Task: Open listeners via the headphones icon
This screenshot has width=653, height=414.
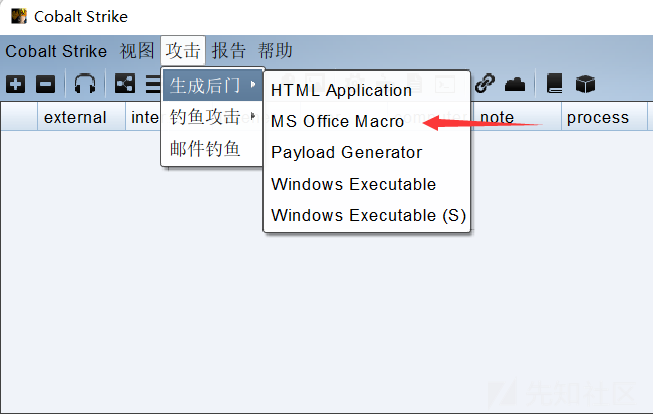Action: click(x=85, y=84)
